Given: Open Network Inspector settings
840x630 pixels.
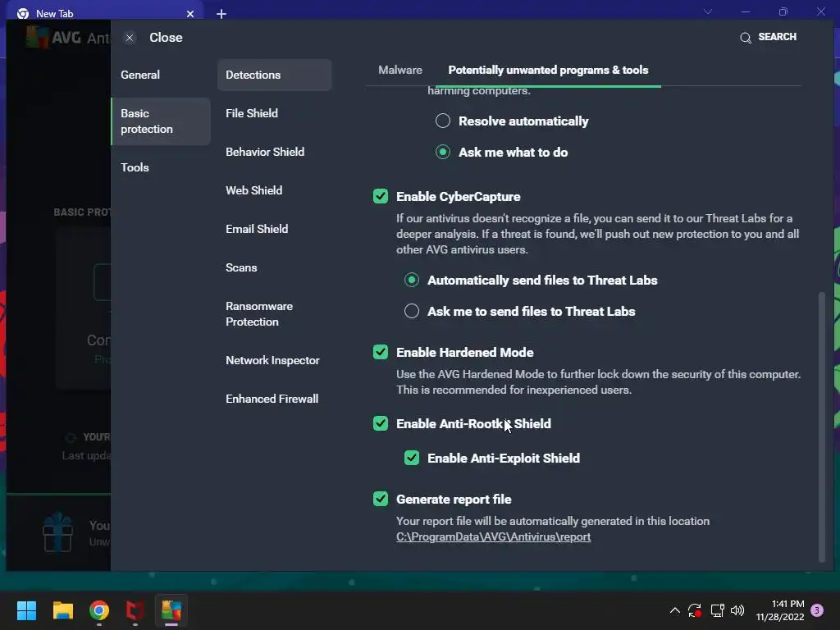Looking at the screenshot, I should tap(272, 361).
